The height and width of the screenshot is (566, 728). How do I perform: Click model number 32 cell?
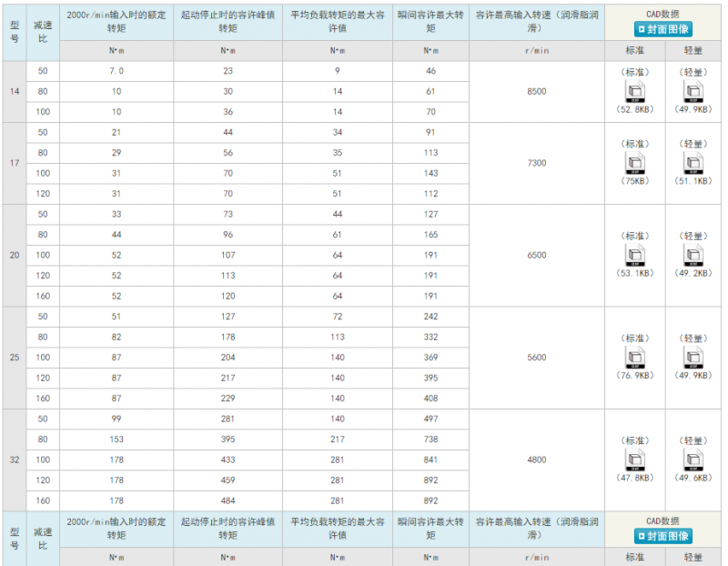coord(15,460)
